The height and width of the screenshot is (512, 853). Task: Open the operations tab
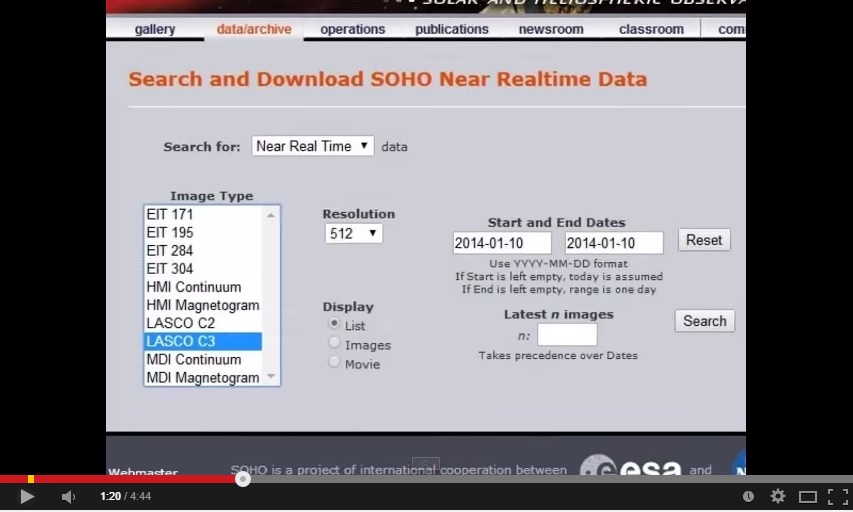[x=353, y=29]
